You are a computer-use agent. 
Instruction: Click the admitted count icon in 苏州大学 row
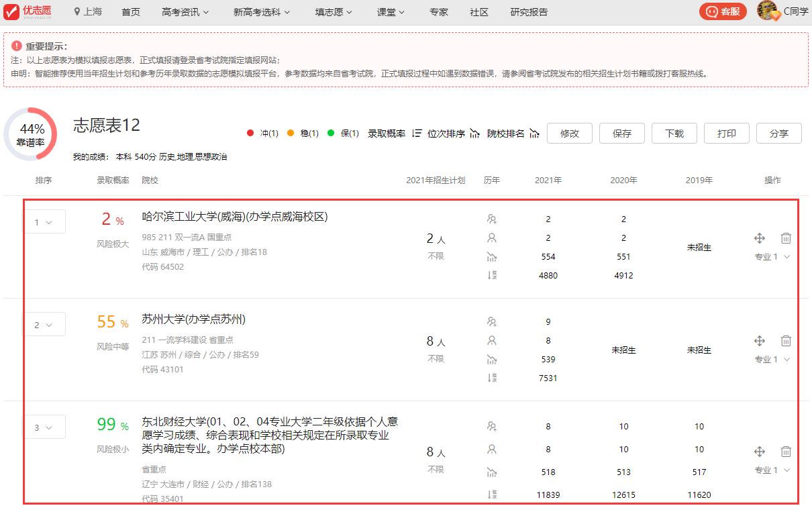pos(492,340)
